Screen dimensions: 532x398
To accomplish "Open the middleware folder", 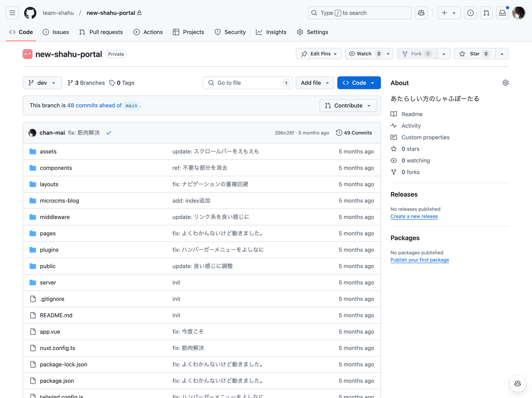I will [55, 217].
